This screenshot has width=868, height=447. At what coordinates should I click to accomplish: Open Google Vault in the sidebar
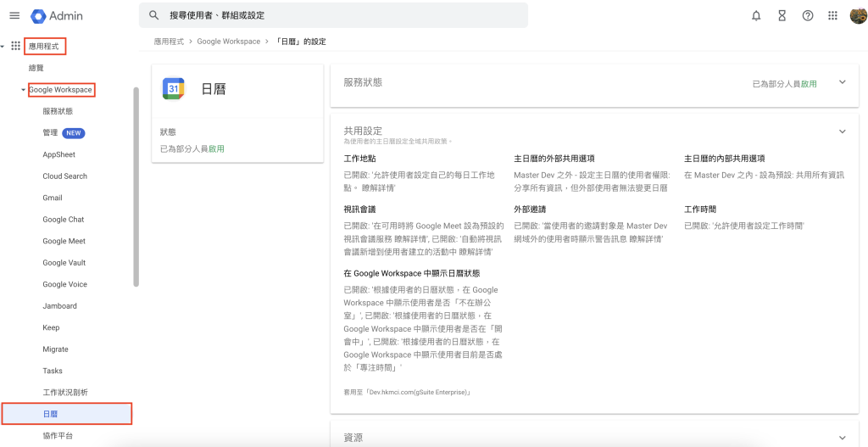[64, 263]
